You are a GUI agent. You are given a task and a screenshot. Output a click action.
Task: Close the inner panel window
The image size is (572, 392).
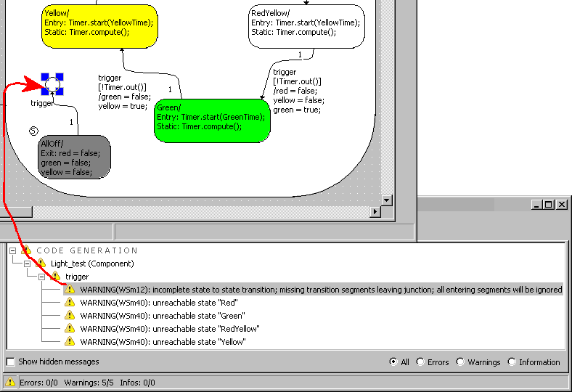[562, 205]
